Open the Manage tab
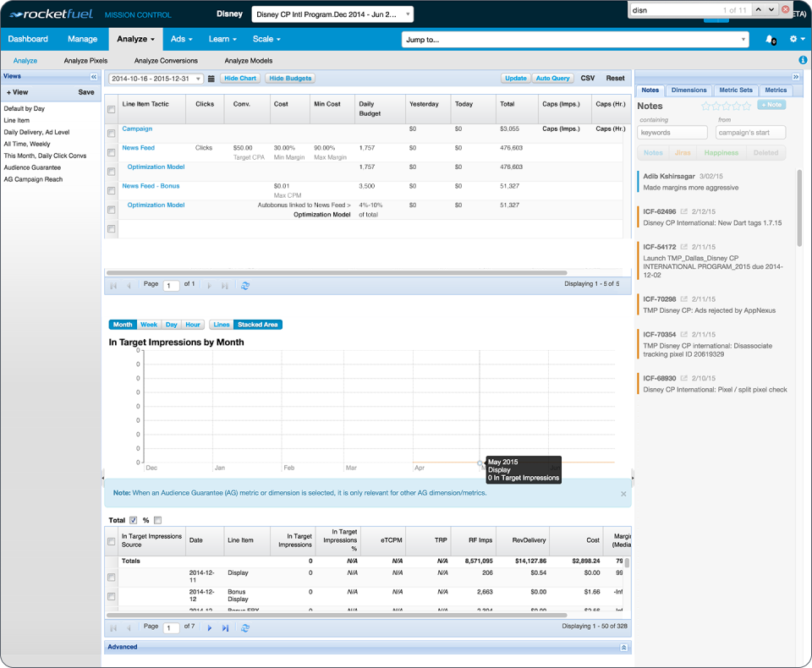Screen dimensions: 812x668 (x=82, y=39)
